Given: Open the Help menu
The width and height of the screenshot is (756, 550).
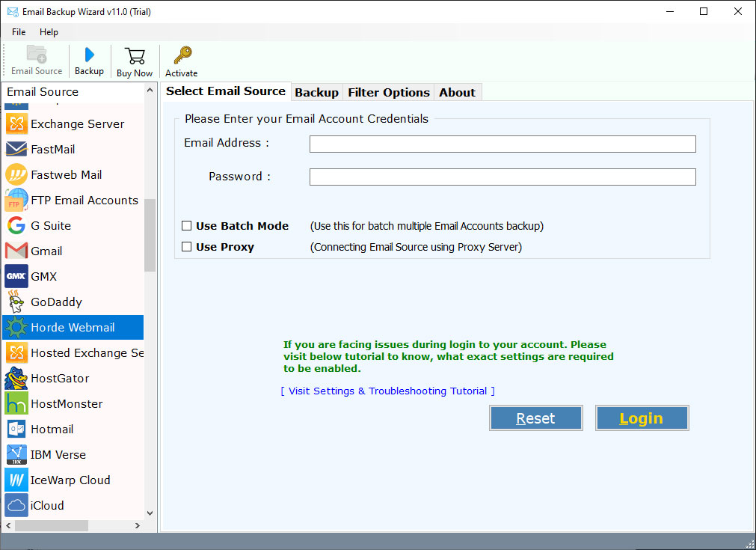Looking at the screenshot, I should 49,32.
